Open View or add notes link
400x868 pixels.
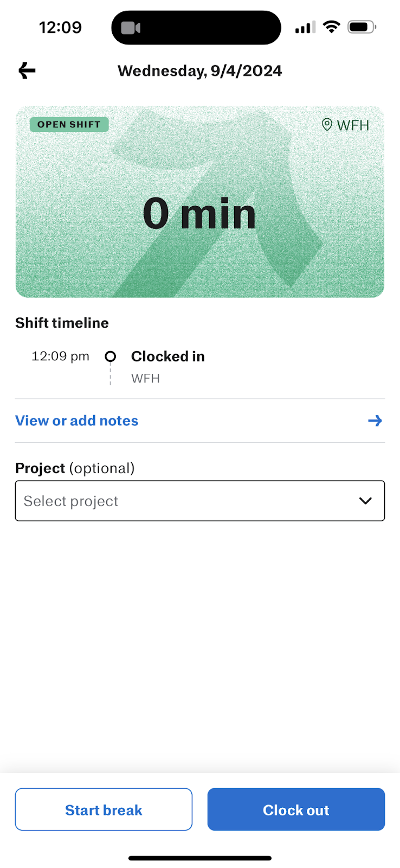click(77, 420)
